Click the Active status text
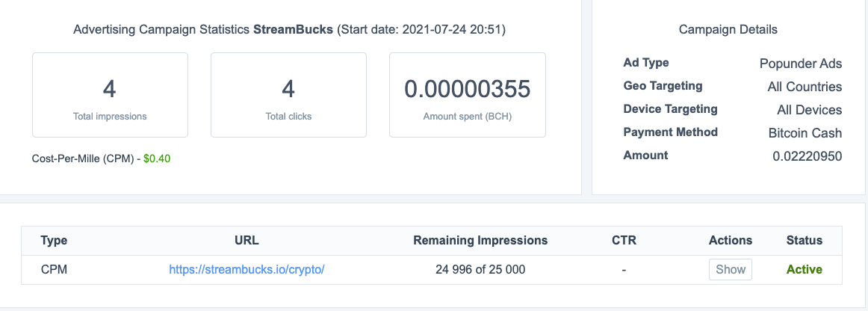 pos(805,269)
